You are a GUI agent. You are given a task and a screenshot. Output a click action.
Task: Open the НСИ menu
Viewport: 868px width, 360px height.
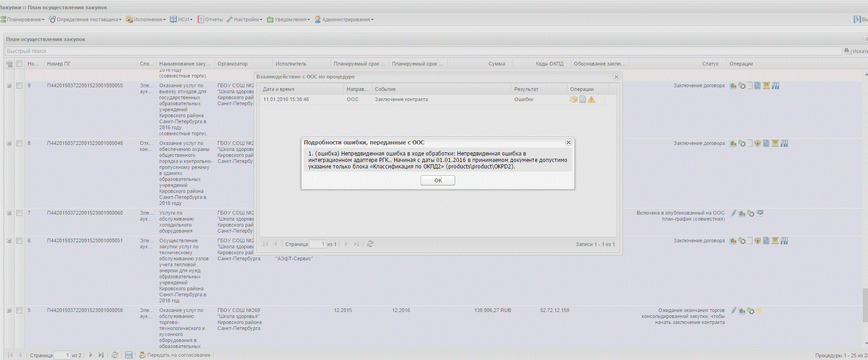pyautogui.click(x=181, y=19)
